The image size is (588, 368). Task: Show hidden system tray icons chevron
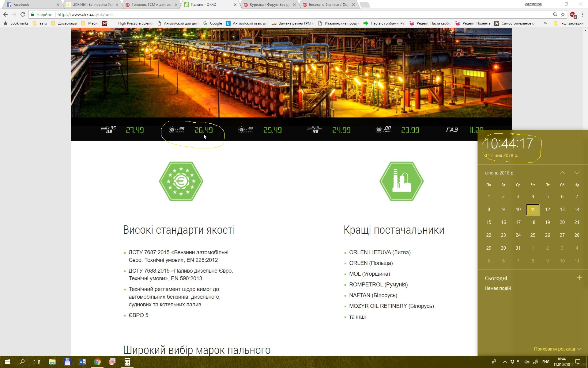point(505,362)
